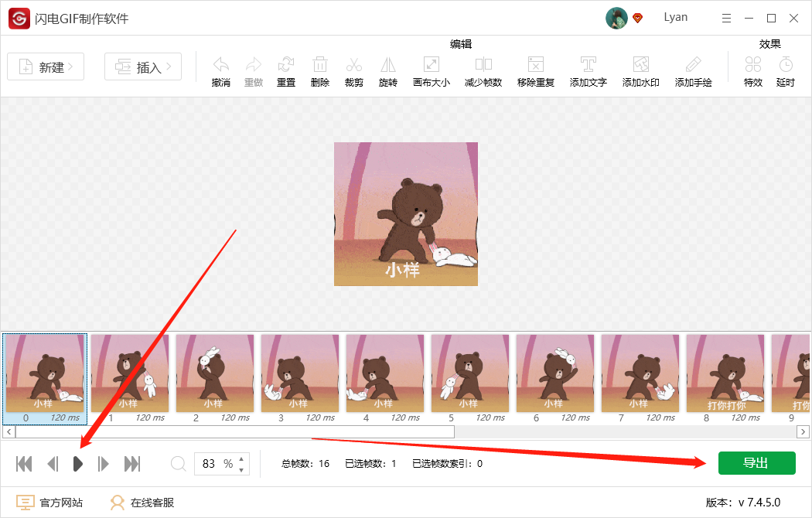
Task: Click the timeline scroll left arrow
Action: tap(9, 431)
